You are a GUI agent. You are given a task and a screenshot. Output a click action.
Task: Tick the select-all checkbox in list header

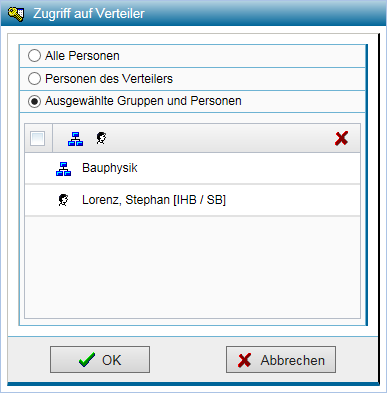(x=37, y=138)
